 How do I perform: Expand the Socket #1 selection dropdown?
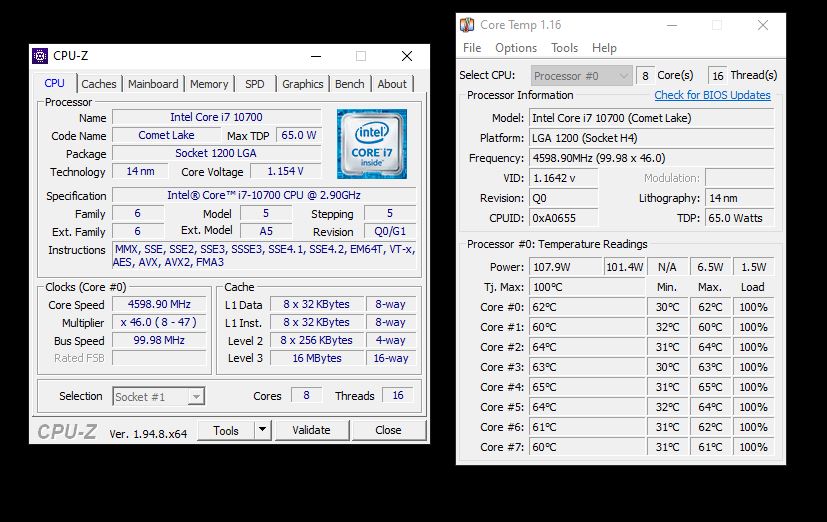pyautogui.click(x=196, y=397)
